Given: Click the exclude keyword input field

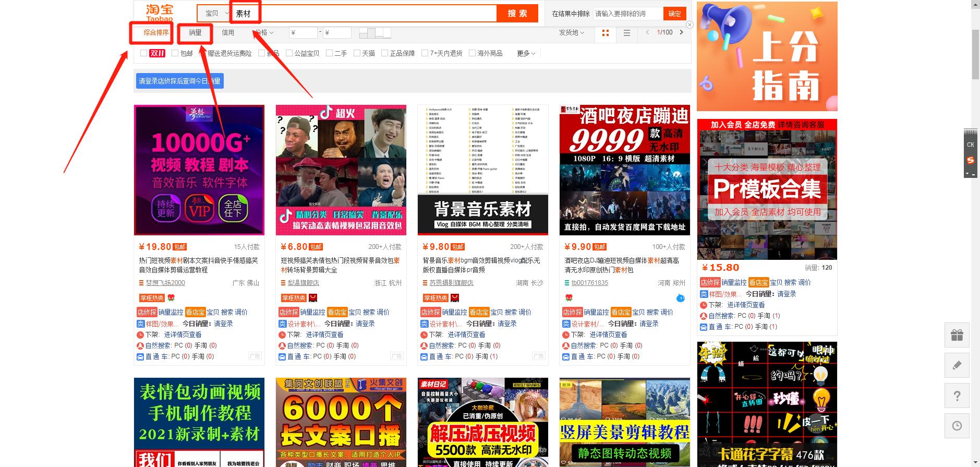Looking at the screenshot, I should point(628,14).
